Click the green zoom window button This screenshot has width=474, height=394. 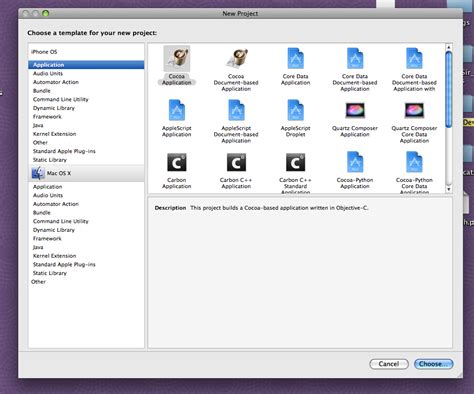(45, 13)
